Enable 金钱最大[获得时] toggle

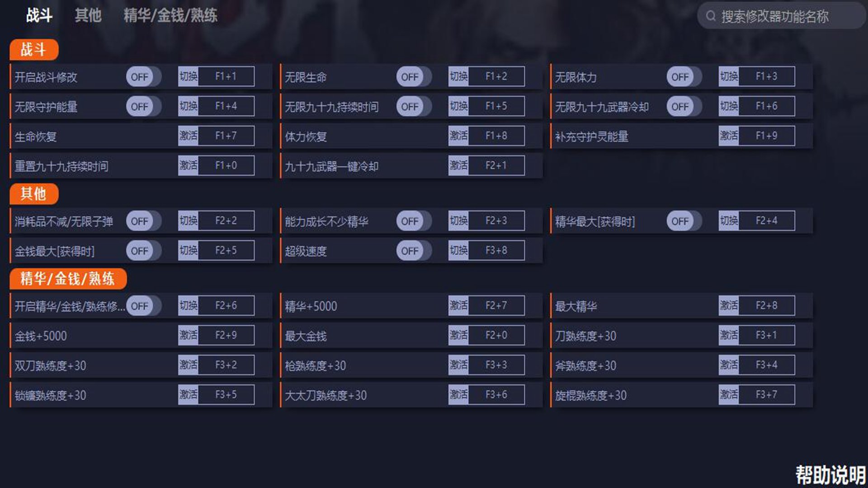(143, 251)
